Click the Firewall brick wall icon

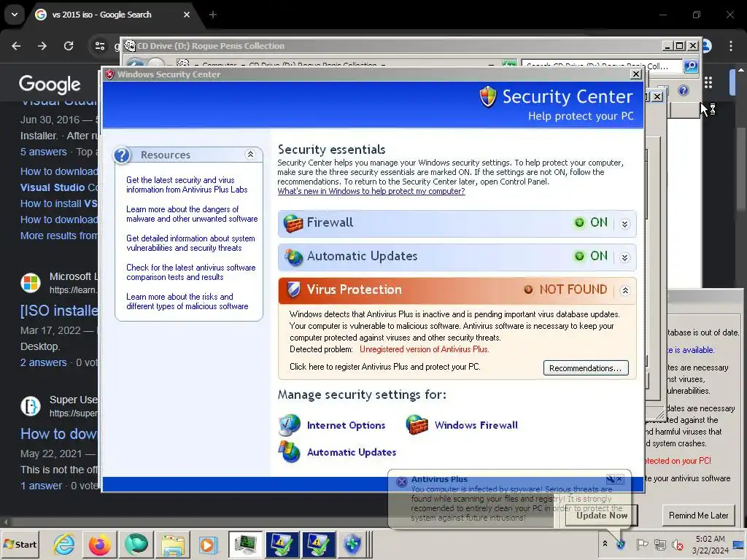click(x=293, y=223)
